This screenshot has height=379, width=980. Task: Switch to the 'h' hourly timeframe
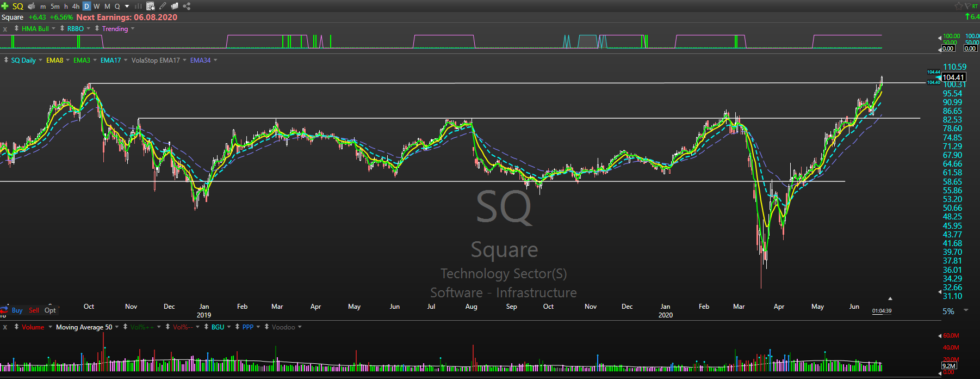(x=66, y=7)
